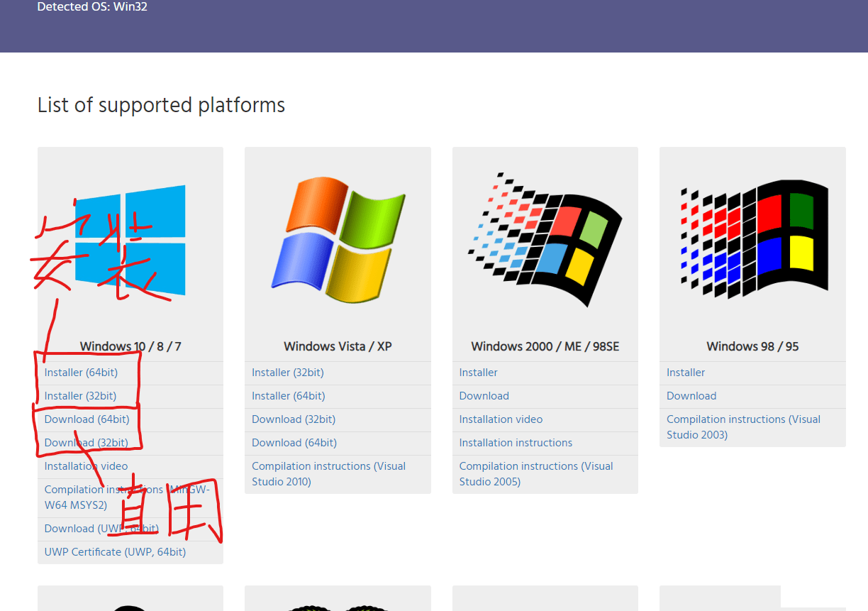Select Download (UWP, 64bit) link
868x611 pixels.
[x=101, y=529]
